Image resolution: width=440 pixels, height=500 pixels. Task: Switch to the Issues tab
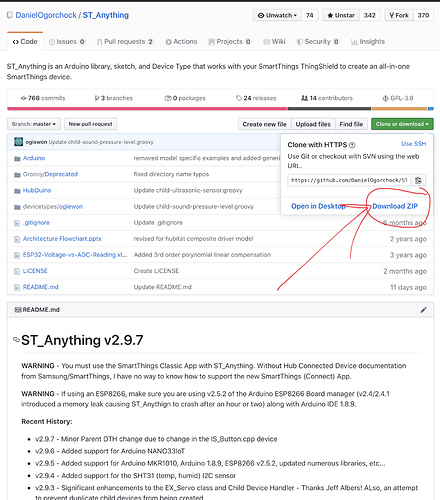[x=67, y=42]
